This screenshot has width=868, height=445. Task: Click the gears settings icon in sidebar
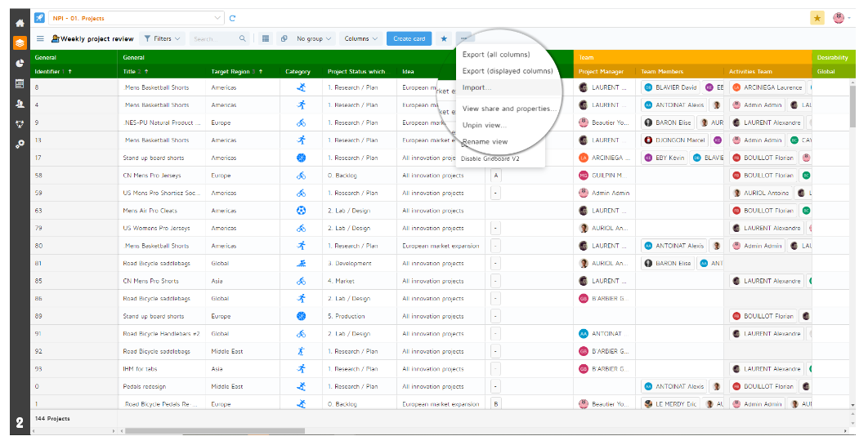20,144
